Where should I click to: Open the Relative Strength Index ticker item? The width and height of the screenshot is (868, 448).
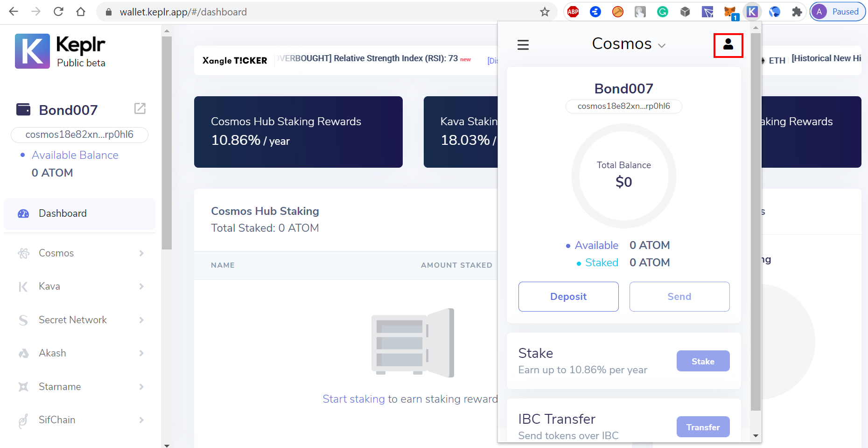coord(373,58)
